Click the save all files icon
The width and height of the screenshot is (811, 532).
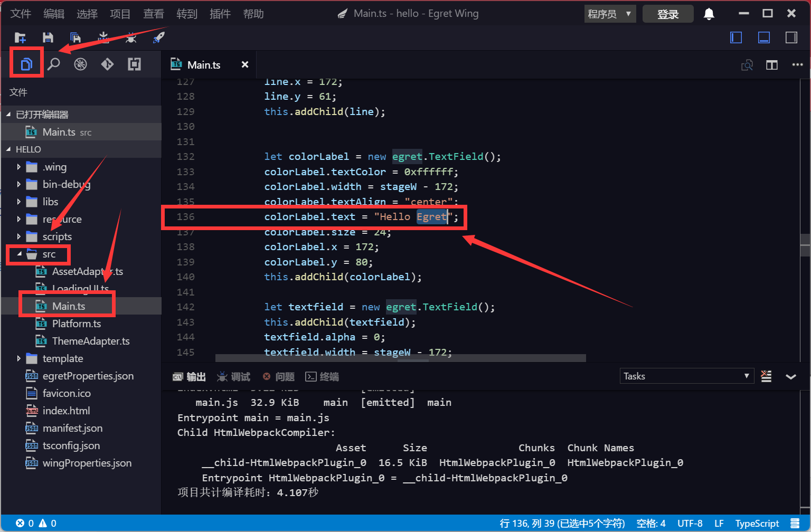pos(76,37)
